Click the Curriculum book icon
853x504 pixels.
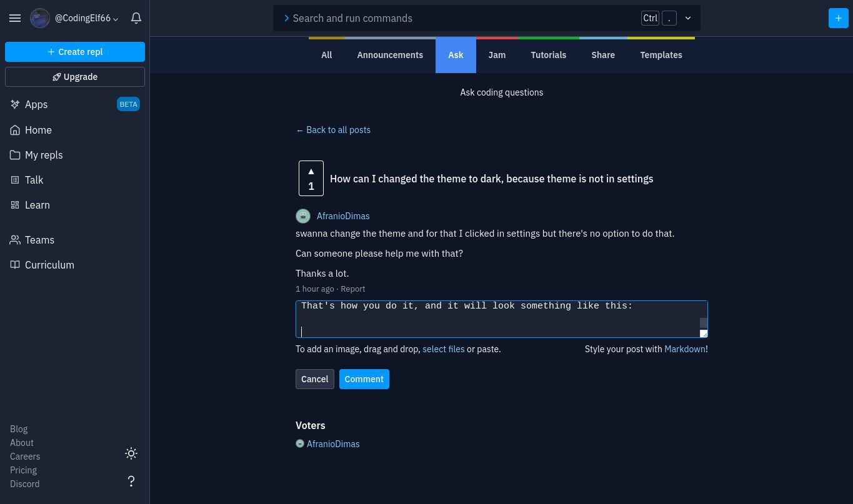coord(15,265)
